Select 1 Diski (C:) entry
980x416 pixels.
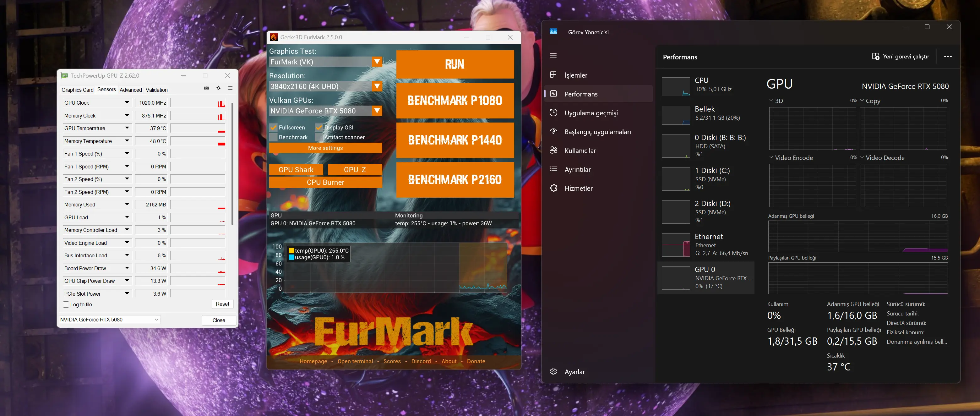[x=706, y=179]
